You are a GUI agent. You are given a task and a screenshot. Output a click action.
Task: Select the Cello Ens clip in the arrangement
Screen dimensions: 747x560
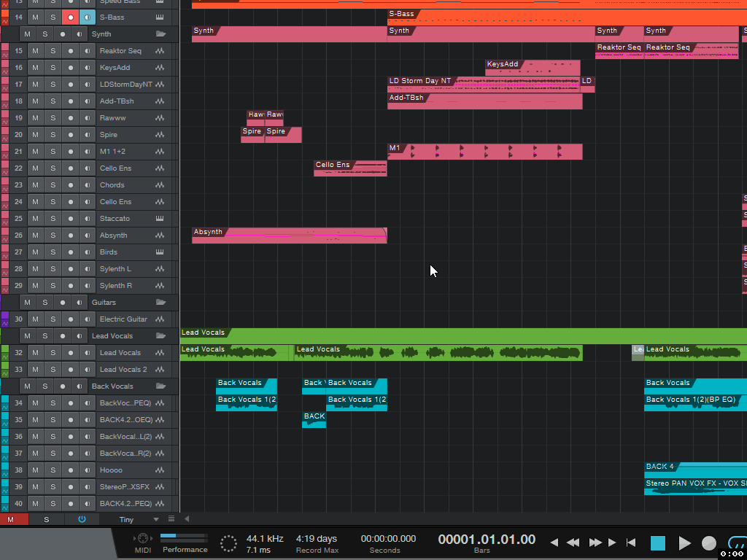click(x=350, y=168)
